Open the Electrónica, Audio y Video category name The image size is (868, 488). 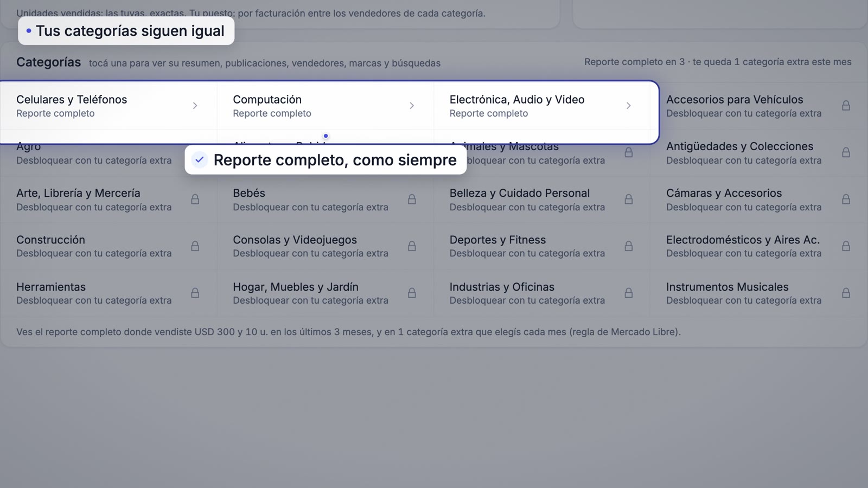(x=517, y=100)
